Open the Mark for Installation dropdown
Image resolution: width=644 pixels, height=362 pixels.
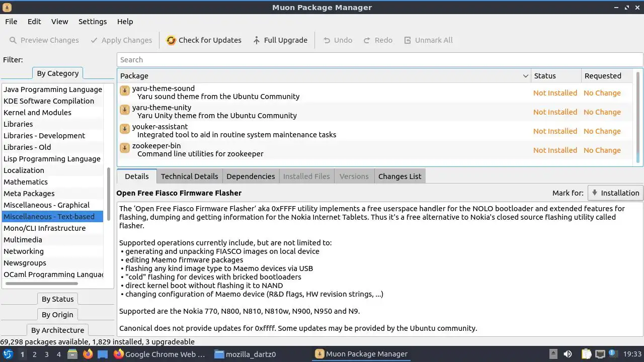(x=615, y=193)
